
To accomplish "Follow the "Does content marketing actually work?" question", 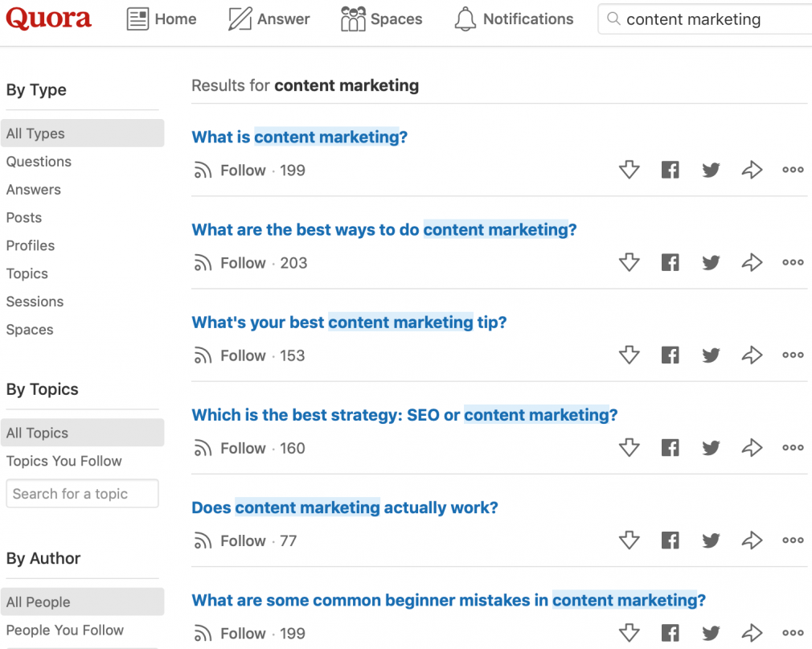I will pos(232,540).
